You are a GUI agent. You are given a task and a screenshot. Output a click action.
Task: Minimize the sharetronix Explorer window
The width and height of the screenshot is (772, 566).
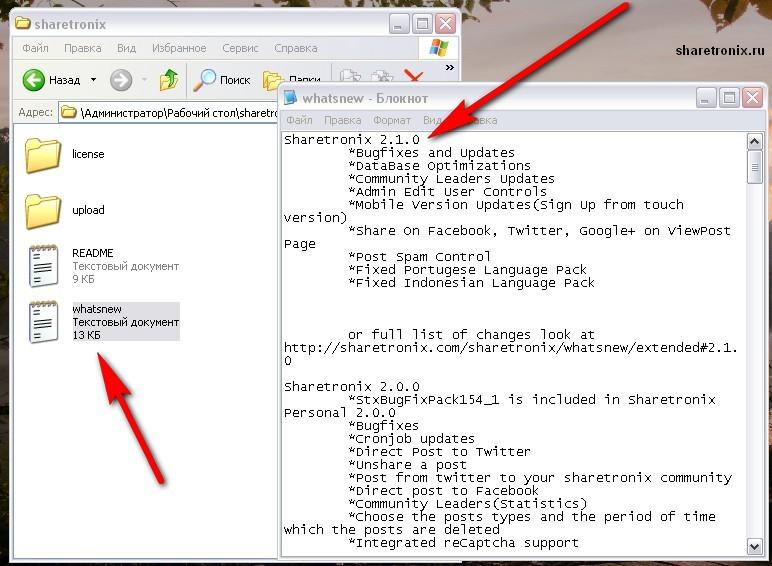point(398,24)
